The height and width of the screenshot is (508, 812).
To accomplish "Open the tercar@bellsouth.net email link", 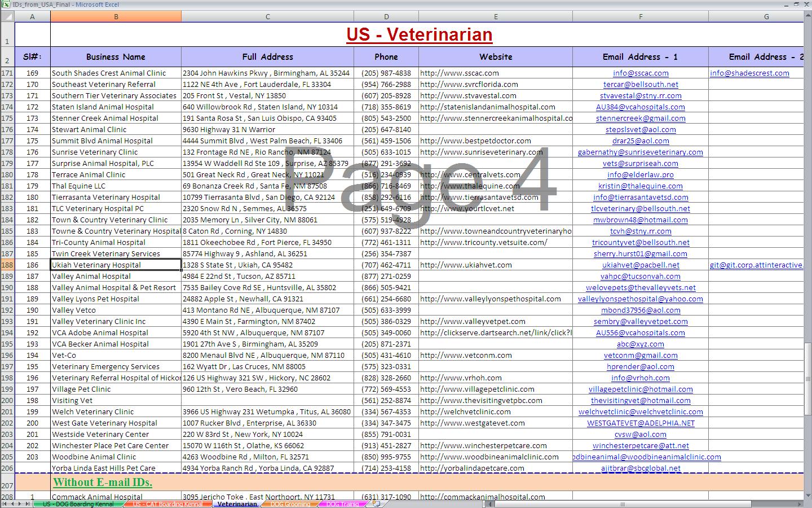I will [x=641, y=84].
